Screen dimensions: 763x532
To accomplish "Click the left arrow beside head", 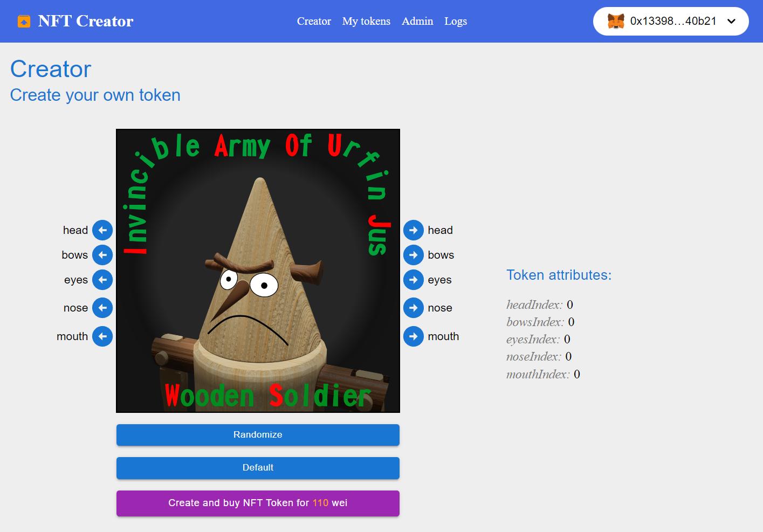I will tap(102, 230).
